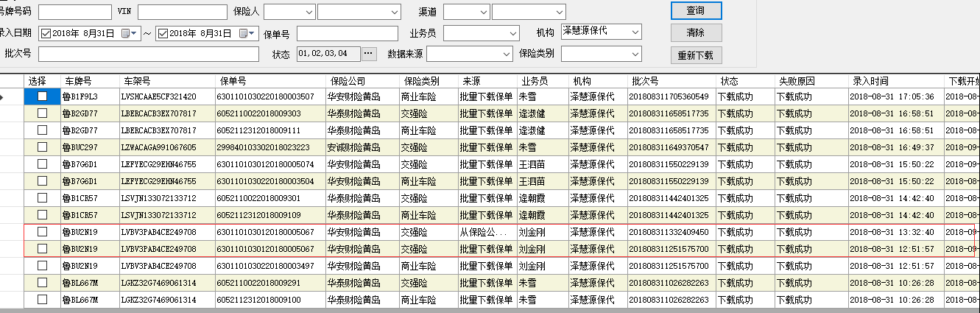Click the 选择 column header
The image size is (980, 313).
(x=43, y=81)
